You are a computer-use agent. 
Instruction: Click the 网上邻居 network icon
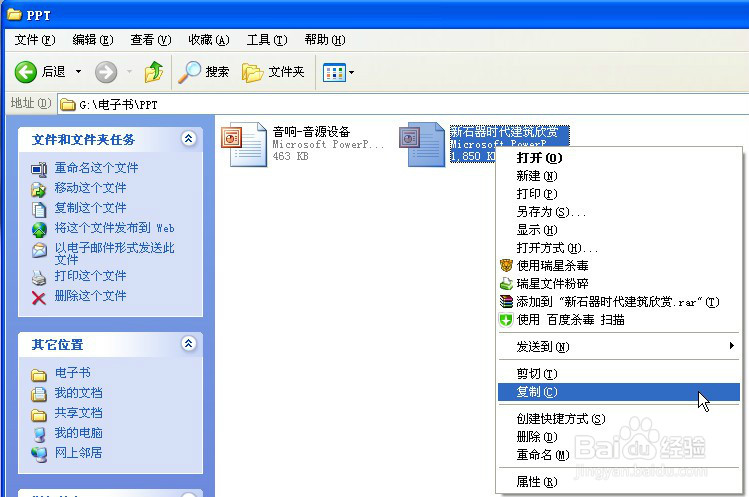coord(39,454)
